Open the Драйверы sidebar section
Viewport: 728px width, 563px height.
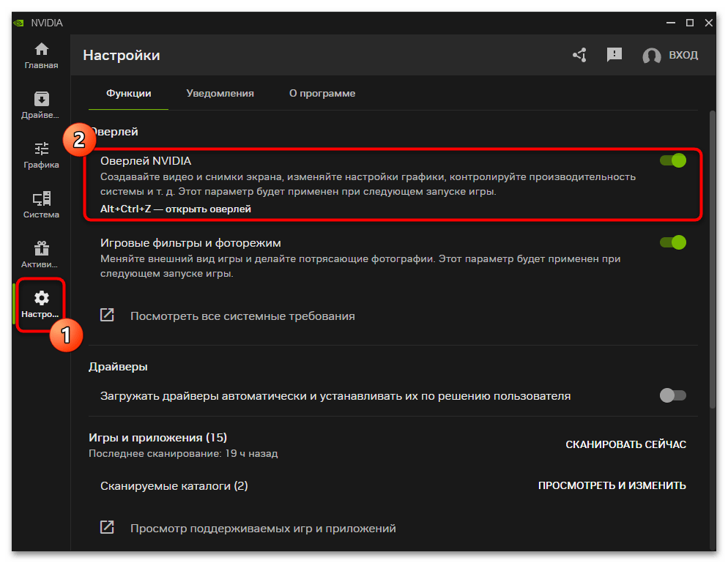[x=41, y=105]
